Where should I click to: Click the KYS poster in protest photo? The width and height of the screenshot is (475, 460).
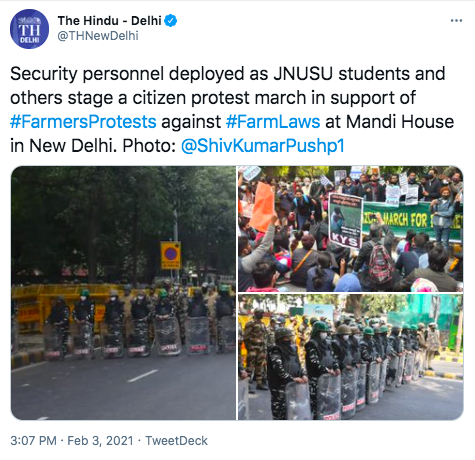click(345, 221)
